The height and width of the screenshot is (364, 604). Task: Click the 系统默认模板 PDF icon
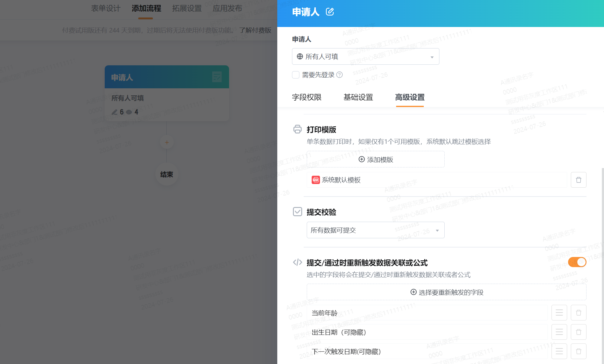coord(316,180)
